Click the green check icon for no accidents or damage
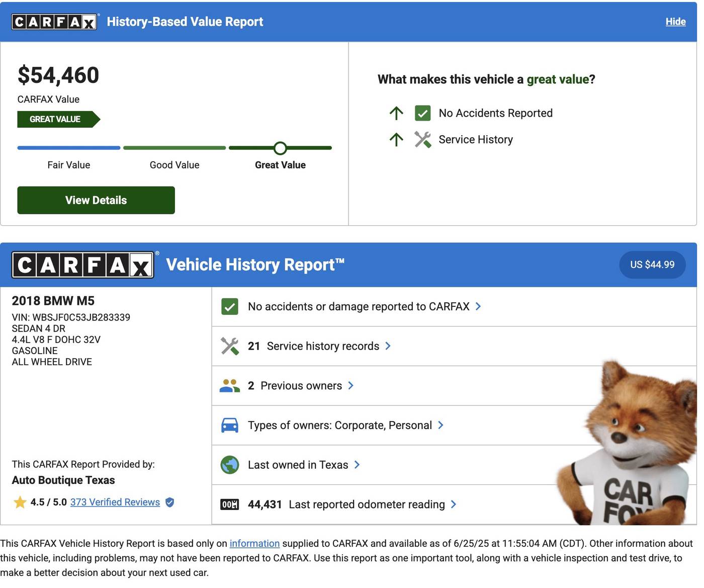This screenshot has width=704, height=588. [230, 306]
